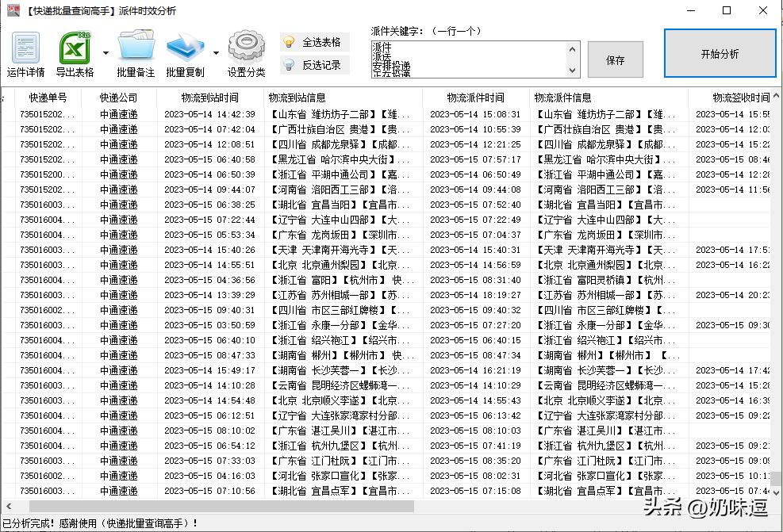Screen dimensions: 783x532
Task: Select dispatch time 2023-05-14 14:55:43
Action: pyautogui.click(x=475, y=400)
